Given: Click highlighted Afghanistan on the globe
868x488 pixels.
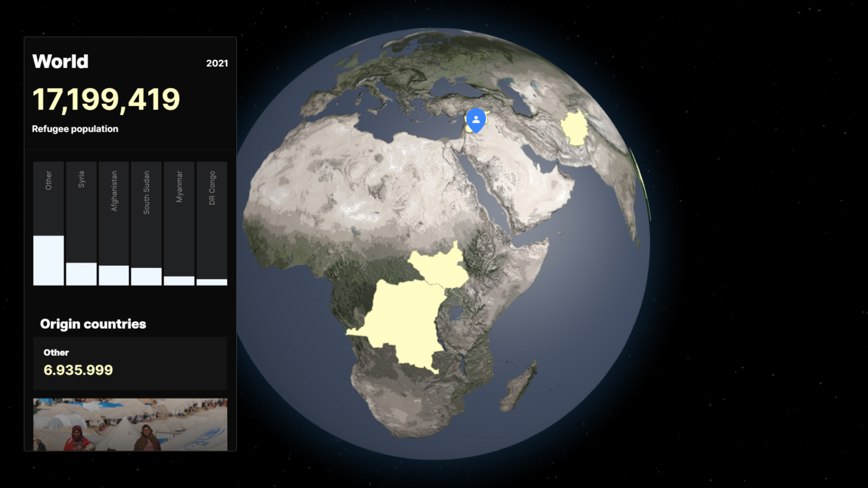Looking at the screenshot, I should coord(574,128).
